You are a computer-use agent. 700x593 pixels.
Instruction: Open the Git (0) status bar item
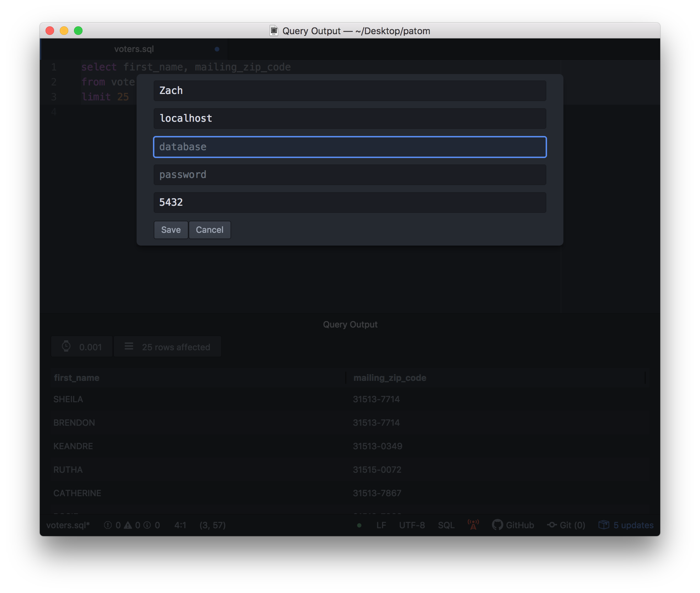(566, 525)
